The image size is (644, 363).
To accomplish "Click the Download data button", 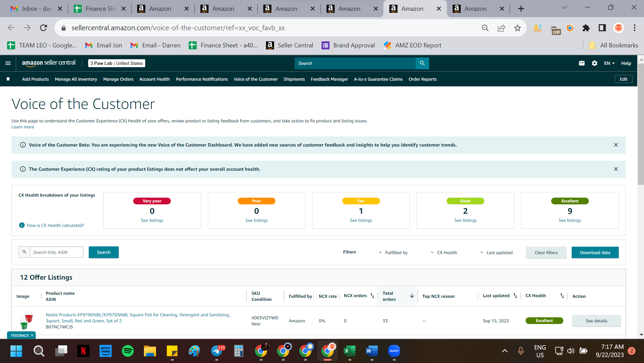I will point(595,252).
